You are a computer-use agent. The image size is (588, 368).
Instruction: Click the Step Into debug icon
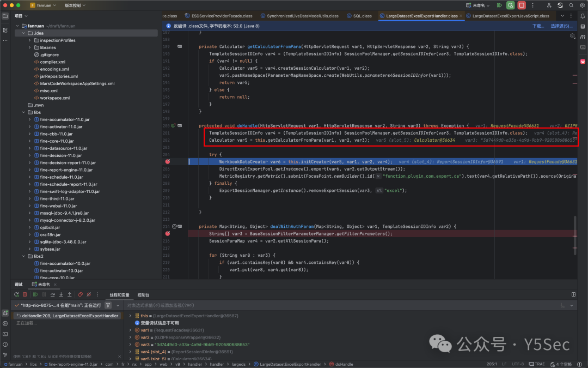coord(61,295)
